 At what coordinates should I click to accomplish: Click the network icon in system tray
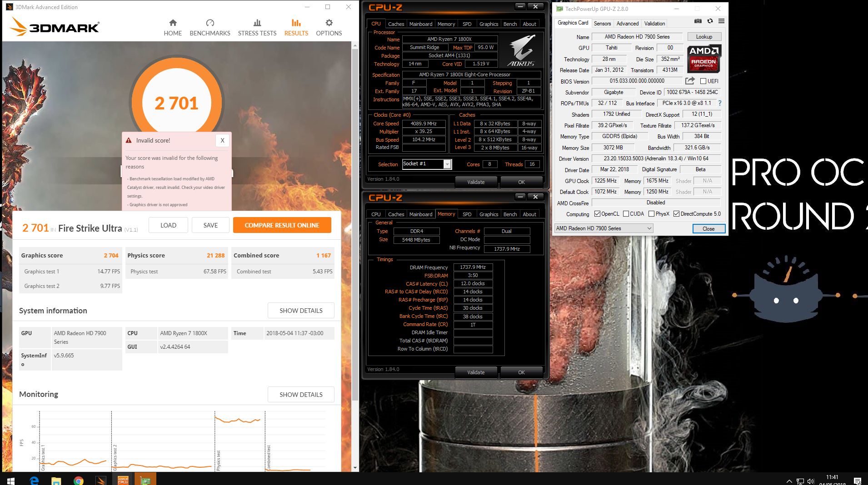pos(800,481)
